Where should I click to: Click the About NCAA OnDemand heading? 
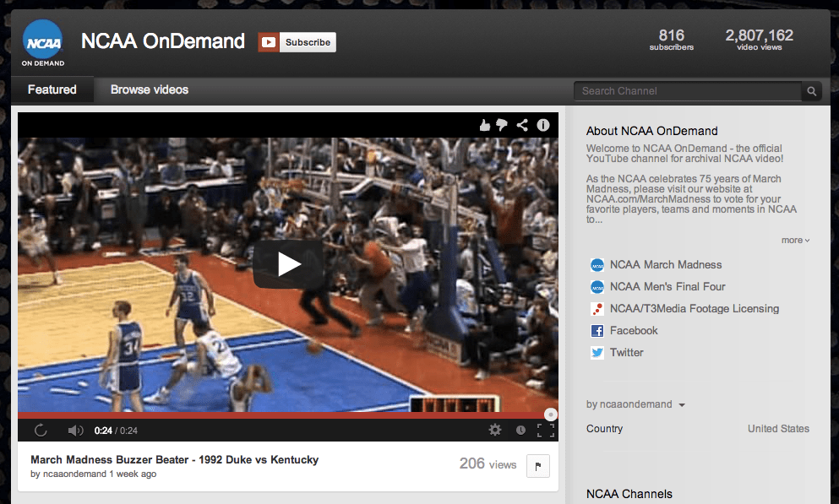pos(651,131)
